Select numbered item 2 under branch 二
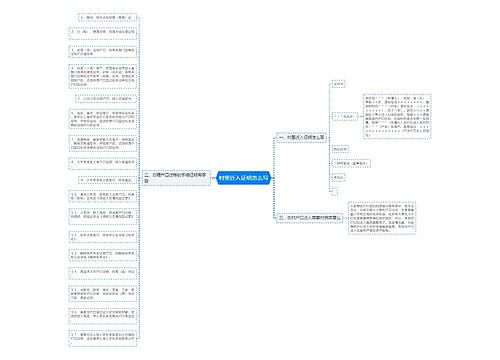Image resolution: width=500 pixels, height=360 pixels. [103, 33]
